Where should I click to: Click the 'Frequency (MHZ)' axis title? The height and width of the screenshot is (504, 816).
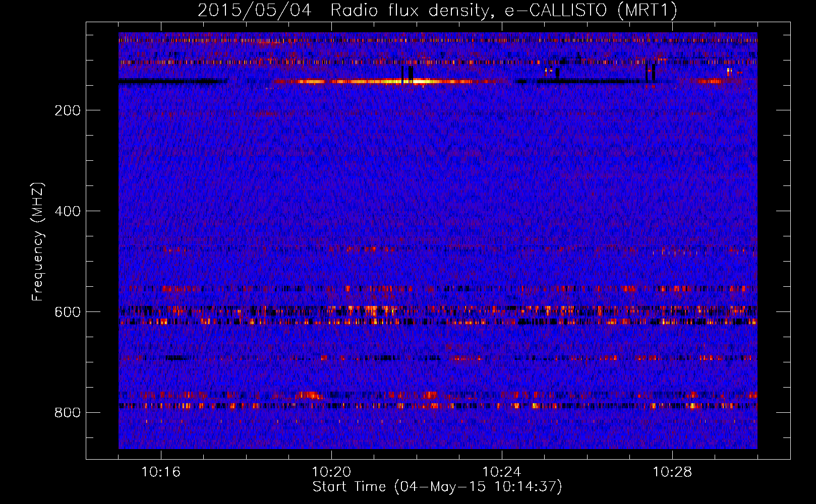[38, 241]
